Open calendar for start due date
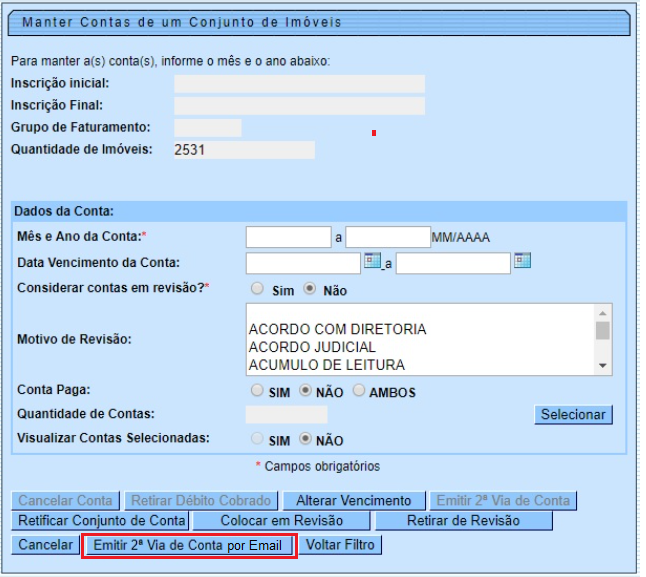Screen dimensions: 646x577 (x=372, y=261)
